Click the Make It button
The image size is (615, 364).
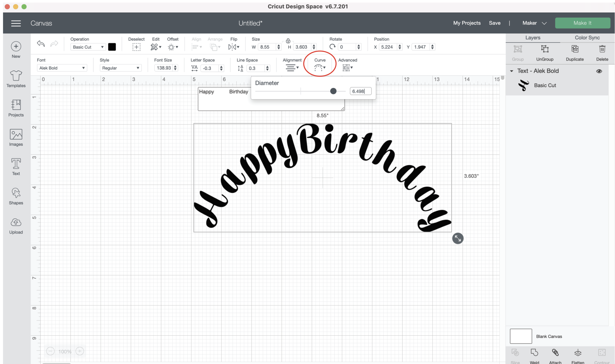click(x=583, y=23)
